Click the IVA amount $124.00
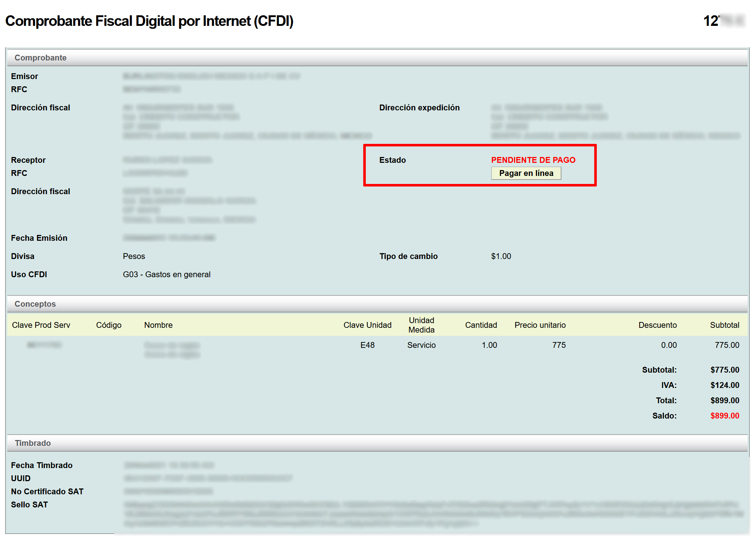 click(724, 385)
